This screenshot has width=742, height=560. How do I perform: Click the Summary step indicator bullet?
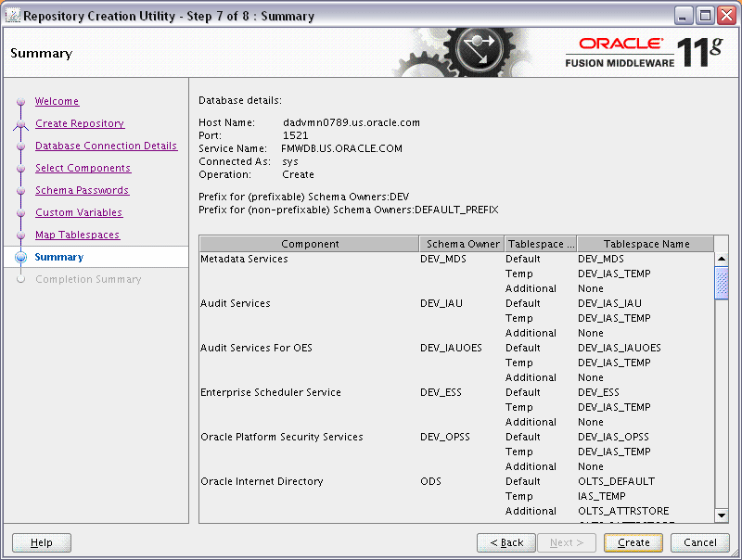[20, 257]
